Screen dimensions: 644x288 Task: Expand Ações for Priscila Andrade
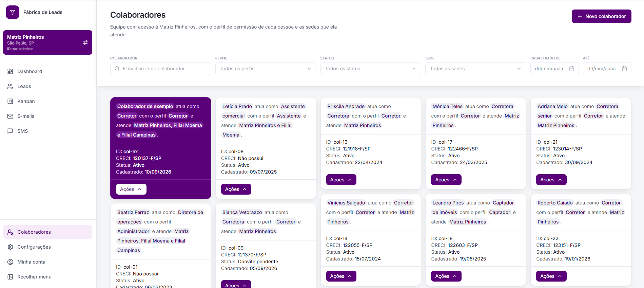[341, 180]
